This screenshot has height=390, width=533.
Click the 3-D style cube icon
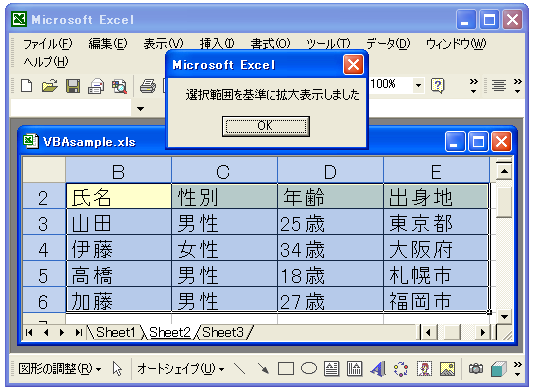[499, 369]
